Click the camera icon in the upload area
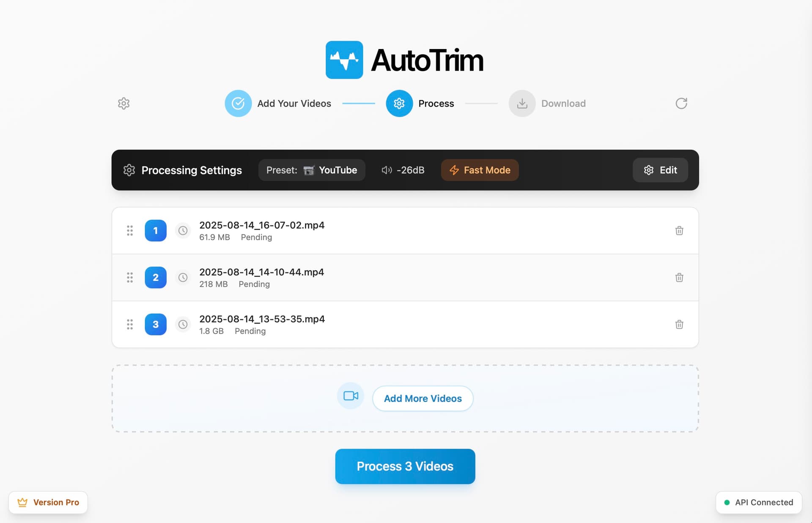 pos(350,396)
